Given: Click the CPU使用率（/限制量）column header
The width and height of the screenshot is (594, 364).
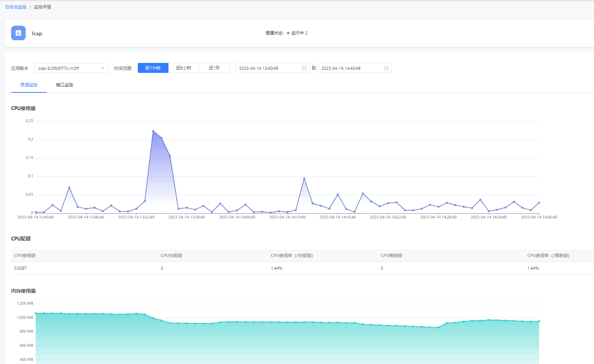Looking at the screenshot, I should coord(548,255).
